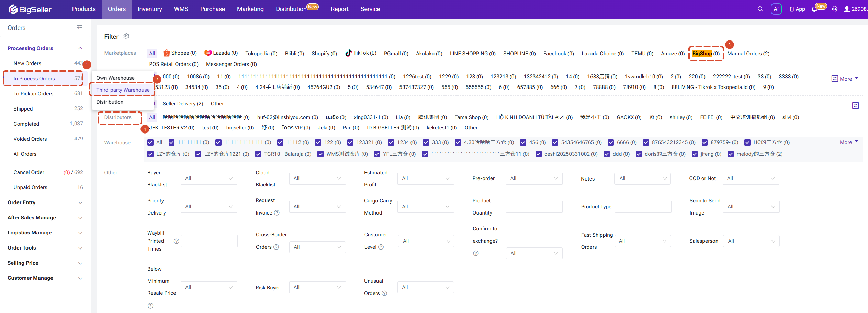Open Waybill Printed Times help icon
This screenshot has width=868, height=313.
tap(177, 241)
